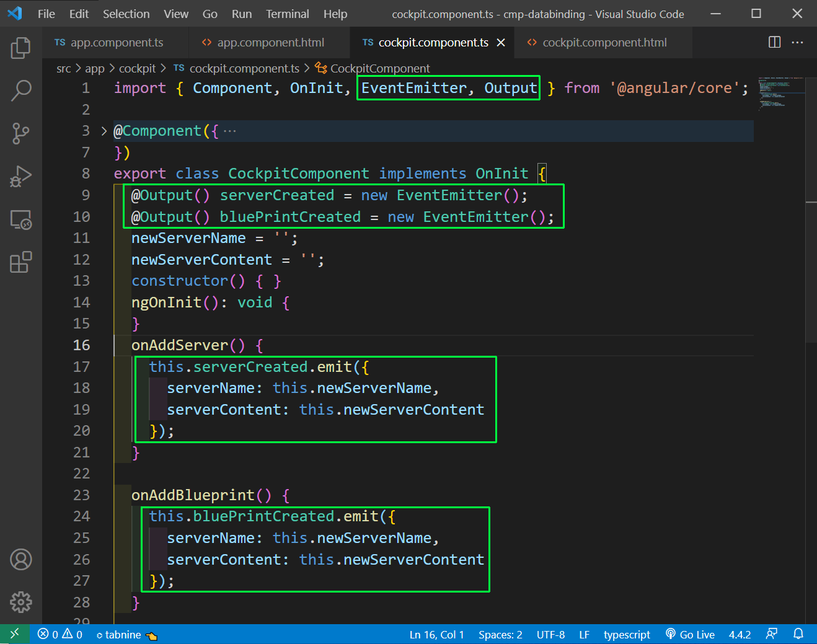Open the feedback icon in status bar
817x644 pixels.
pos(771,634)
